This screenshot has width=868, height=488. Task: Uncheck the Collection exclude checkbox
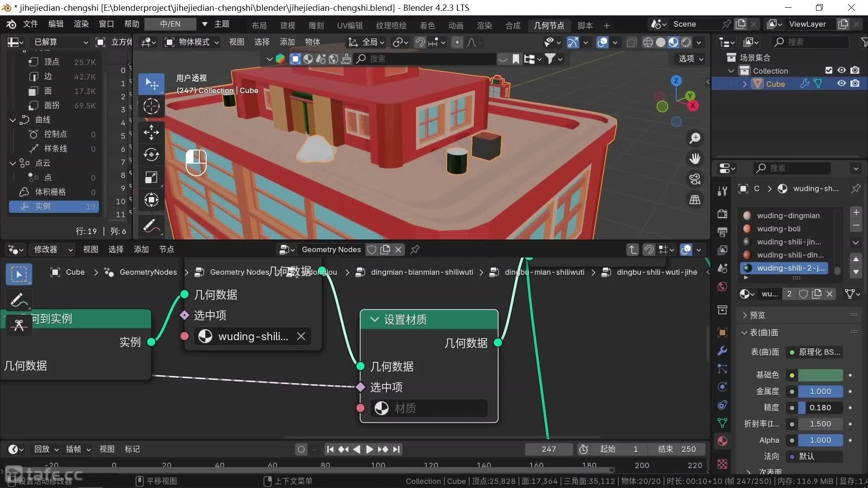pos(828,70)
